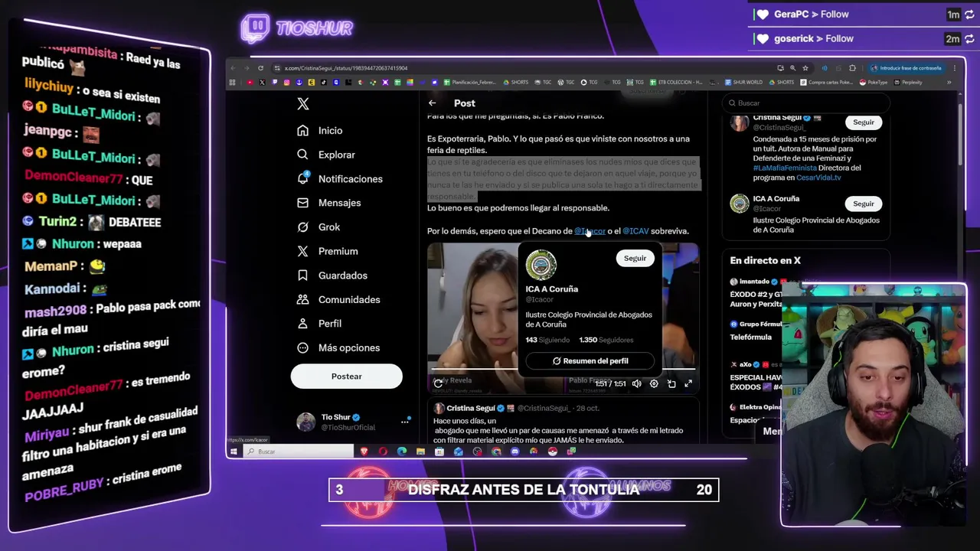Click ICA A Coruña hover card avatar
Image resolution: width=980 pixels, height=551 pixels.
[x=541, y=265]
